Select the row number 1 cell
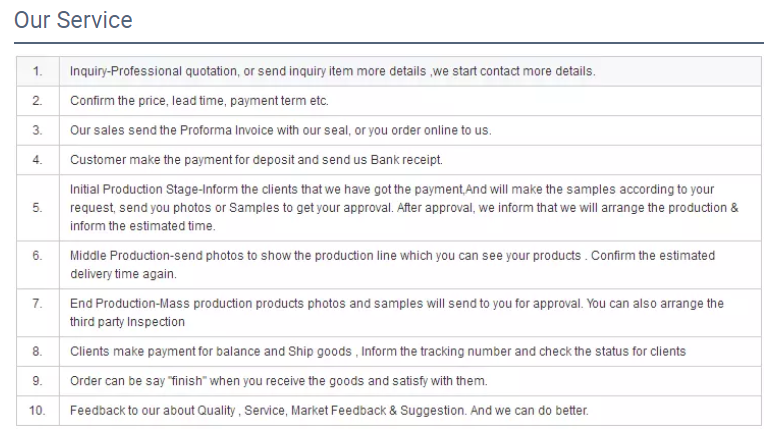This screenshot has width=775, height=433. (37, 72)
